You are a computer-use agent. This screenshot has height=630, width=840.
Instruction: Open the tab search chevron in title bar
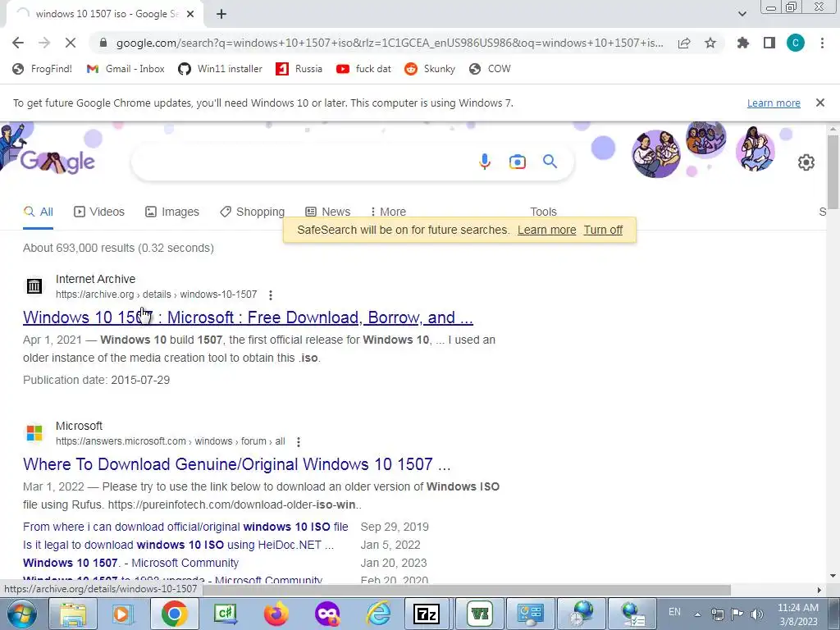pos(742,14)
